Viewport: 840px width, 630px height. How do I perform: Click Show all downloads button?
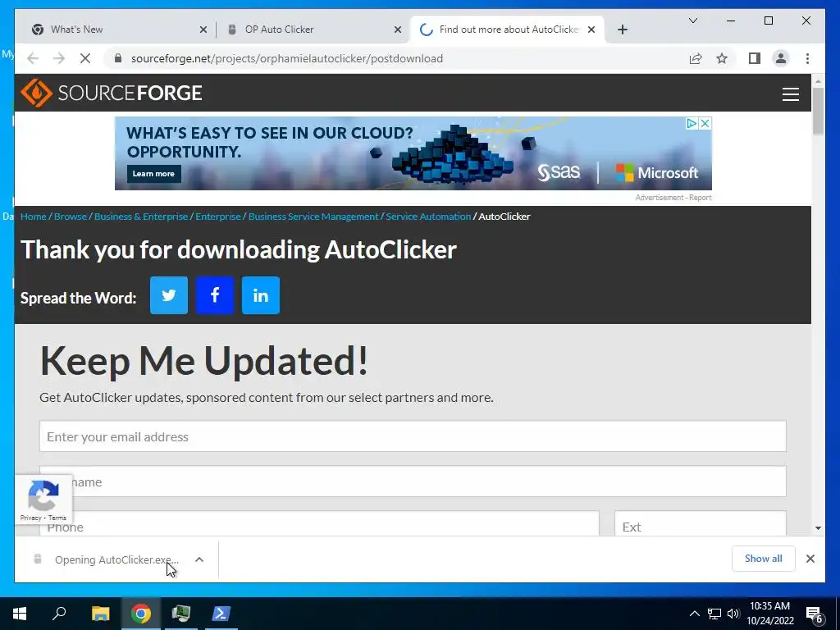tap(764, 559)
